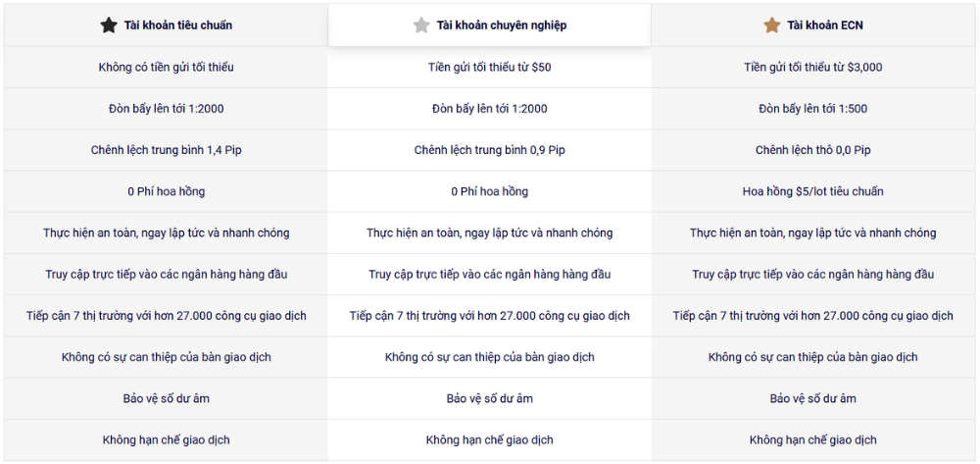Click 'Chênh lệch trung bình 1,4 Pip' row
This screenshot has width=980, height=464.
click(167, 150)
